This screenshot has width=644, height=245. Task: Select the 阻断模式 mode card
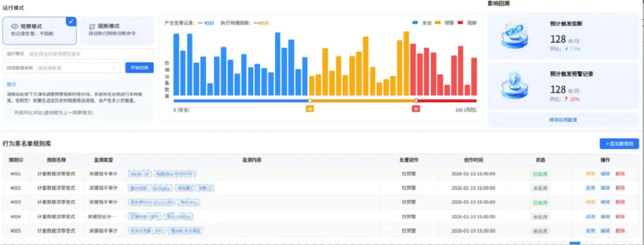coord(117,30)
